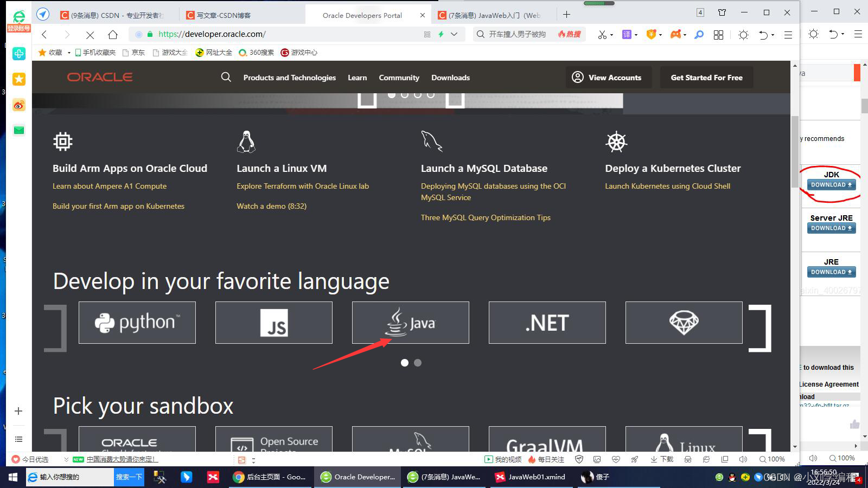868x488 pixels.
Task: Click the Get Started For Free button
Action: point(706,77)
